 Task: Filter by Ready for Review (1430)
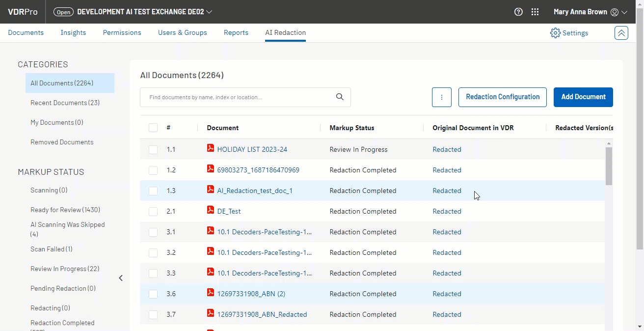(65, 210)
